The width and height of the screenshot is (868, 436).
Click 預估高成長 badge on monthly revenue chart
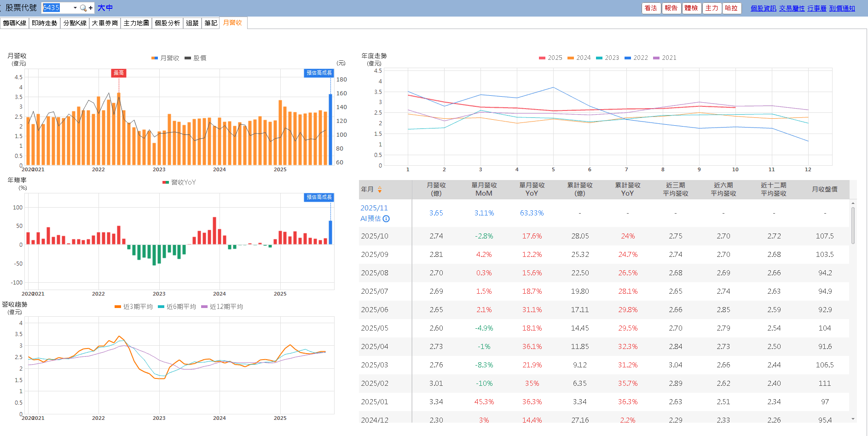tap(319, 73)
